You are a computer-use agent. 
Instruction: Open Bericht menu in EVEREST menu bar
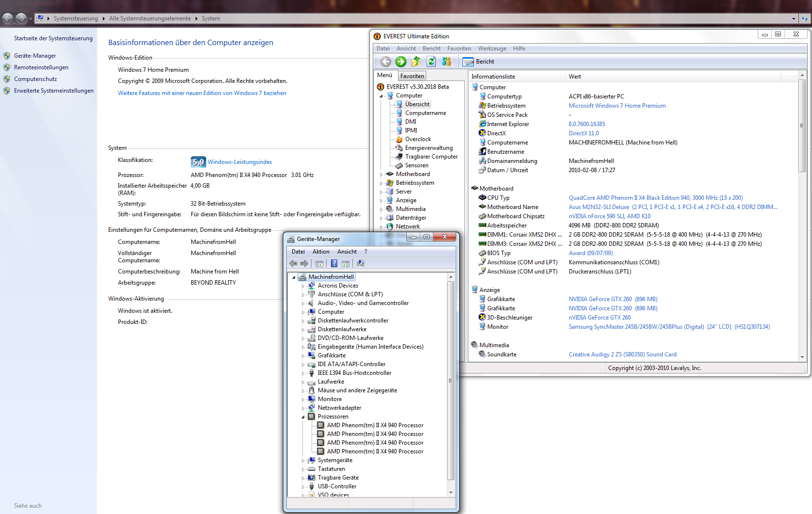(431, 48)
